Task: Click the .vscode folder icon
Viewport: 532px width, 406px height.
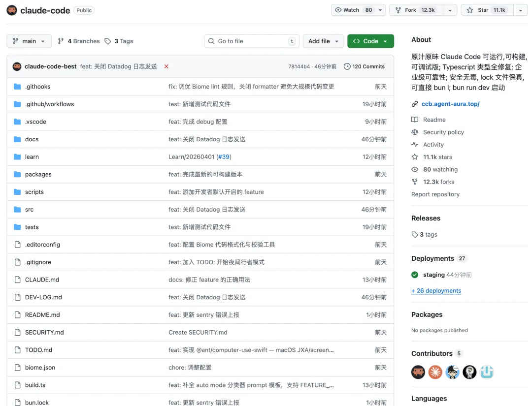Action: (x=17, y=122)
